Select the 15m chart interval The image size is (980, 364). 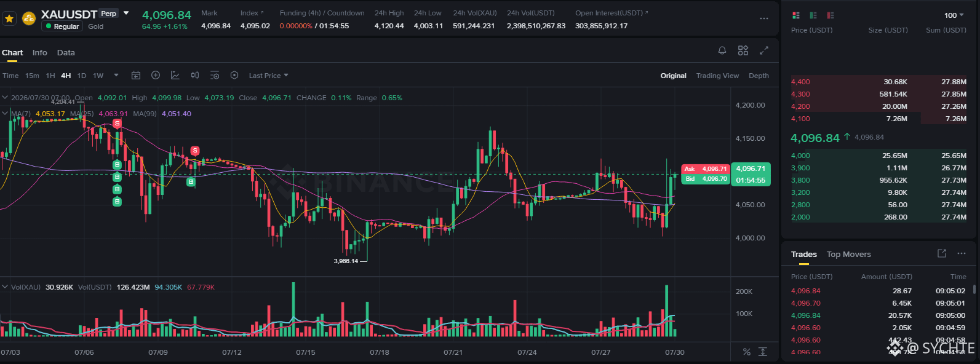[32, 76]
